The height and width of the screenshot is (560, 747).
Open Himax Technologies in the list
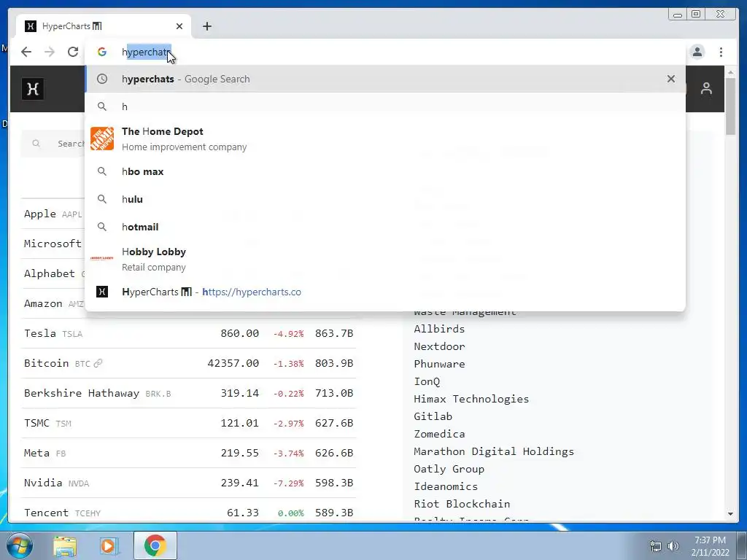point(471,399)
